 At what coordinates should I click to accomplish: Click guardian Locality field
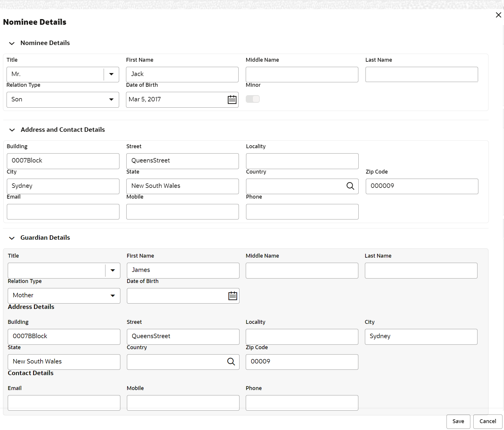pyautogui.click(x=302, y=337)
